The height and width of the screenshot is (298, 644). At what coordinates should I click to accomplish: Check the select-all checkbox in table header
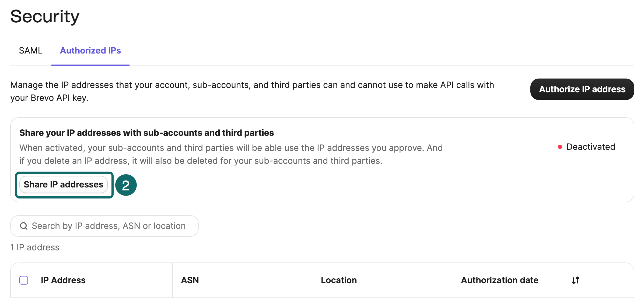(x=24, y=280)
